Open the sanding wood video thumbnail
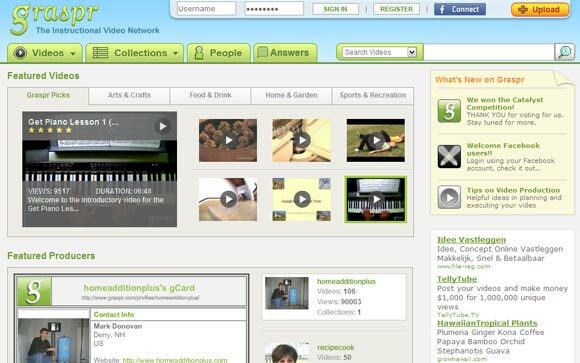The width and height of the screenshot is (580, 363). click(x=228, y=199)
